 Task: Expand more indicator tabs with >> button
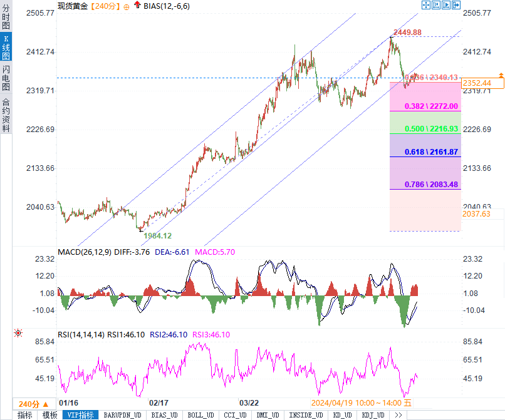(398, 415)
